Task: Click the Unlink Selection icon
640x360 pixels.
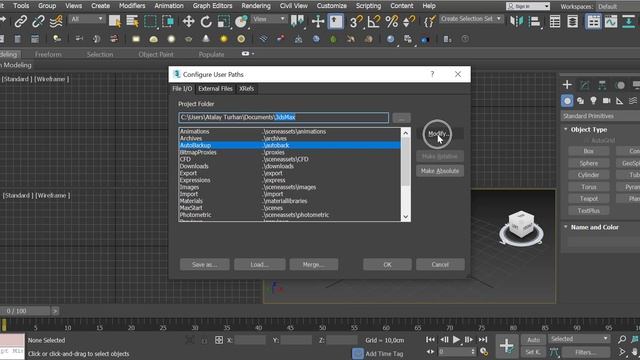Action: (38, 21)
